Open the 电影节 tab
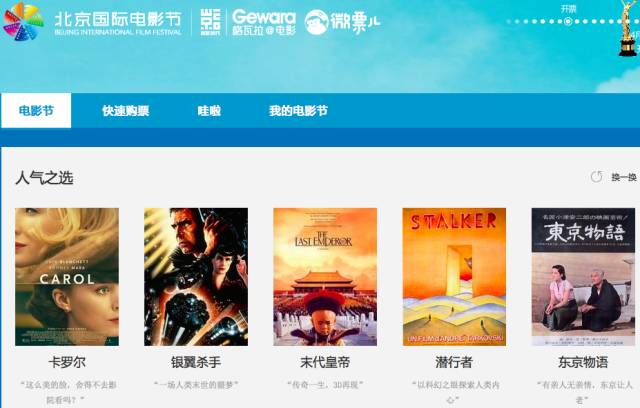This screenshot has height=408, width=640. pos(36,111)
